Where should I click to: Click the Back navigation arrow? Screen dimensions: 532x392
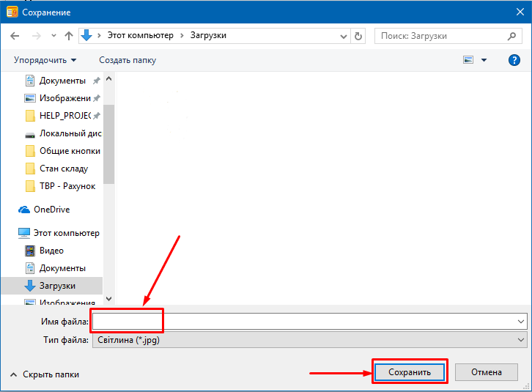(x=15, y=35)
